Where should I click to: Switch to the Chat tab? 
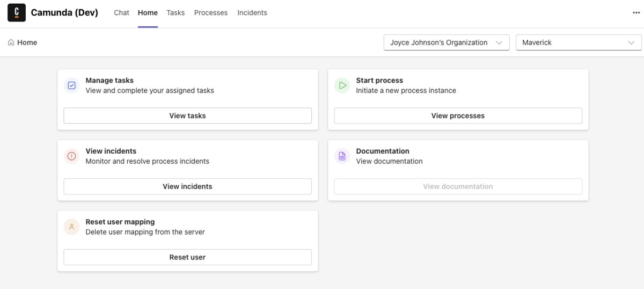coord(122,13)
